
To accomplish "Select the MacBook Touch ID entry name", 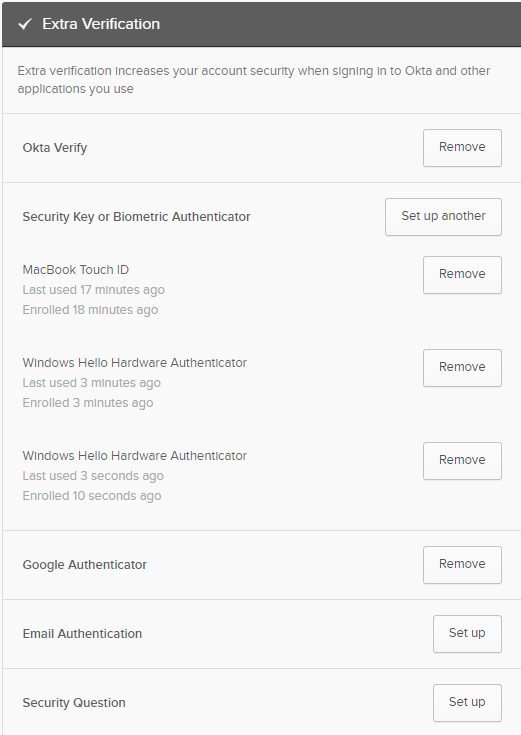I will (76, 270).
